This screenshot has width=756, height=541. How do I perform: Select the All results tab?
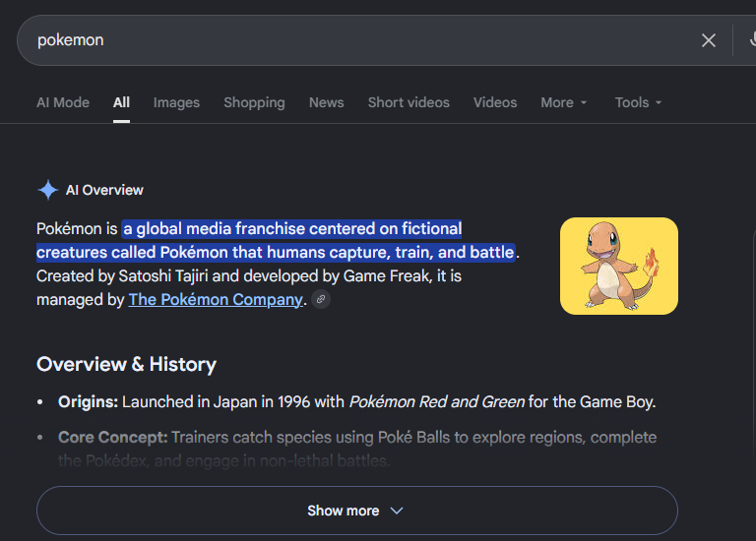121,102
